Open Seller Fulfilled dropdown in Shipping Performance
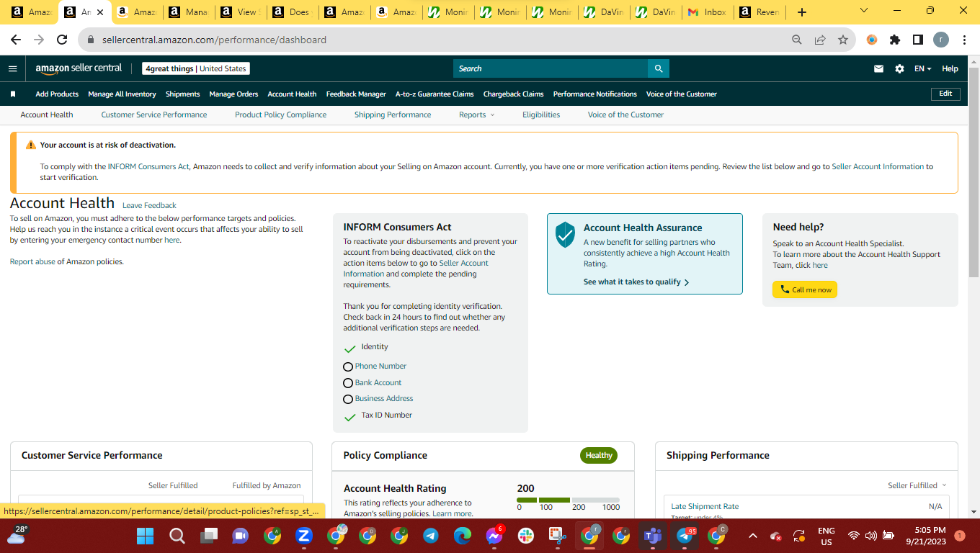The image size is (980, 553). tap(917, 485)
